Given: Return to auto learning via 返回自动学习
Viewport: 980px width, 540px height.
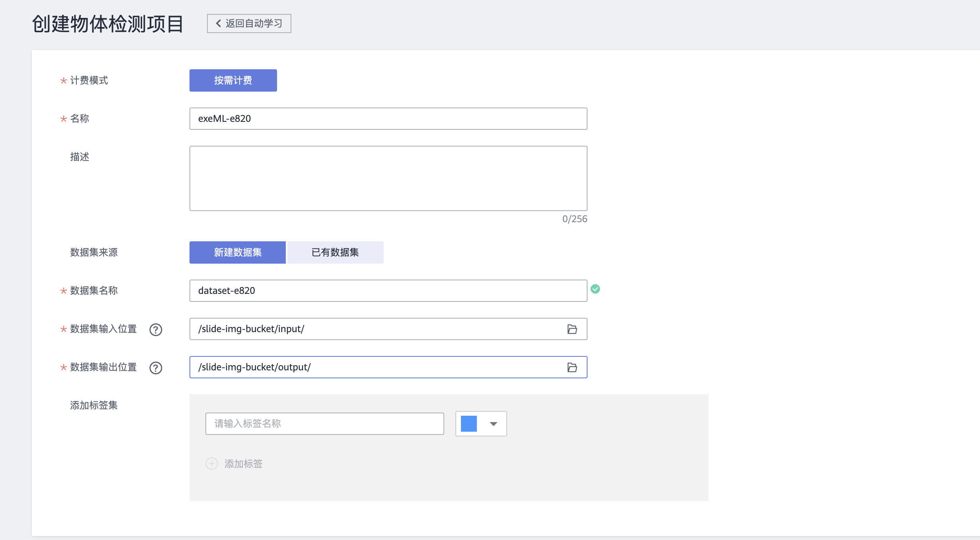Looking at the screenshot, I should (254, 23).
